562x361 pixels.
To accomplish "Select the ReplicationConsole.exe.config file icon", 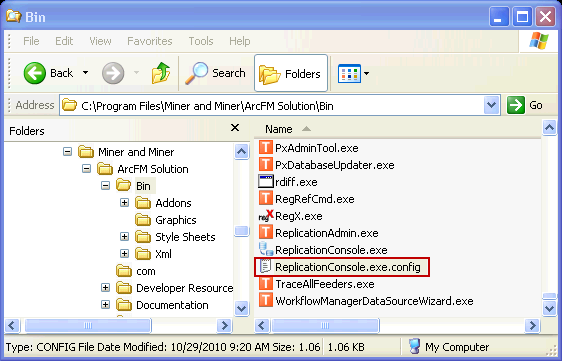I will point(266,266).
